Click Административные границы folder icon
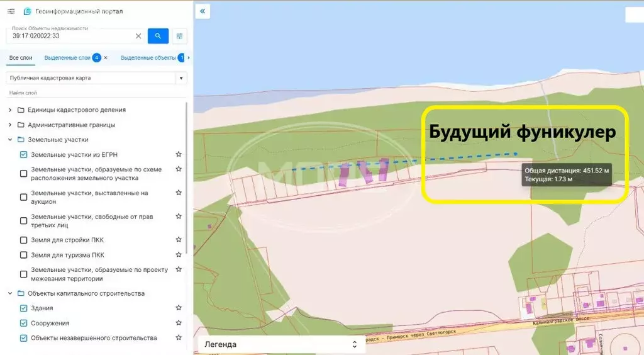The image size is (644, 355). point(21,125)
